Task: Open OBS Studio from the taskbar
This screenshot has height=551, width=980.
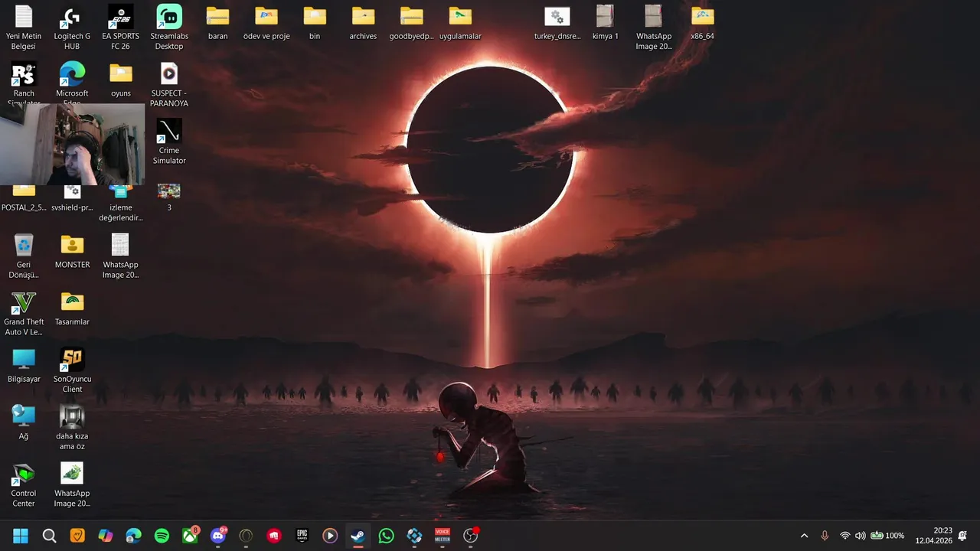Action: (471, 536)
